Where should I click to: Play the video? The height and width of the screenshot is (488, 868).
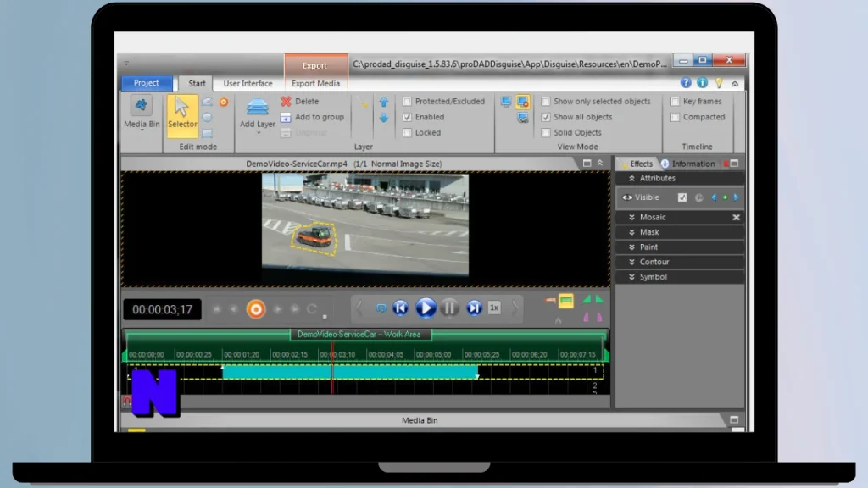coord(426,308)
